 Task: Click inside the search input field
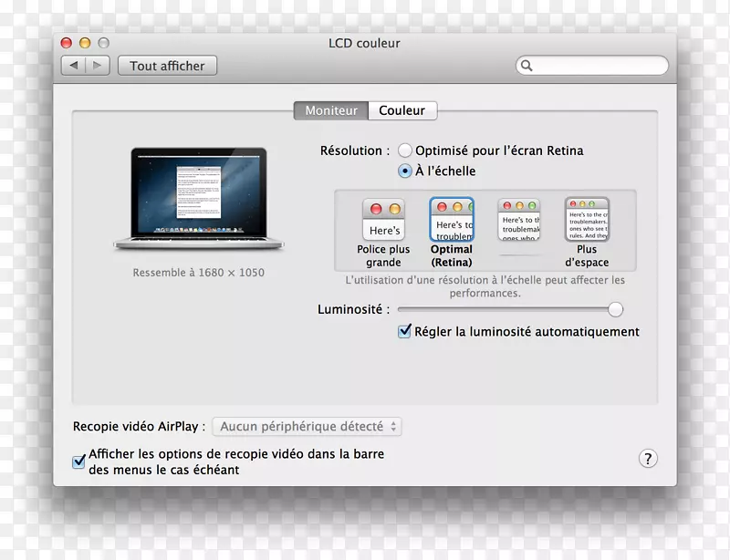pos(593,66)
